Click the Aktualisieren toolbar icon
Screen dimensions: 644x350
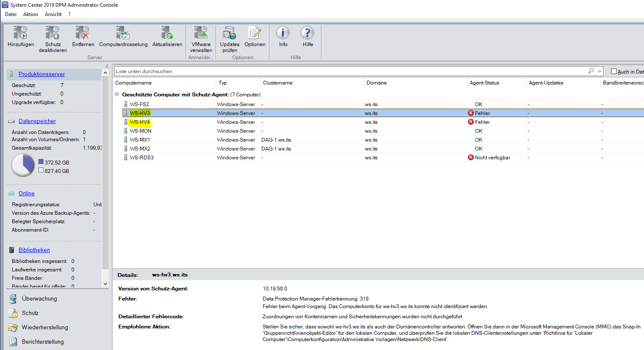point(167,33)
